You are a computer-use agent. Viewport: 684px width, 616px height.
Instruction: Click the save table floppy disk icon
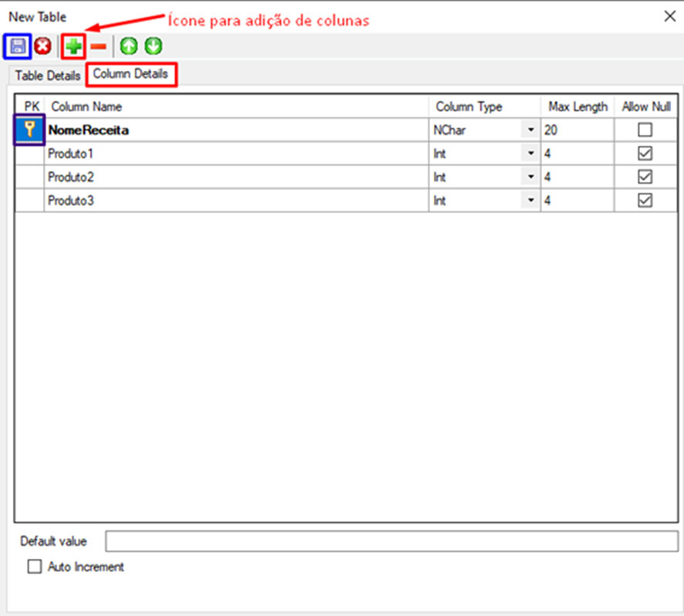coord(18,46)
